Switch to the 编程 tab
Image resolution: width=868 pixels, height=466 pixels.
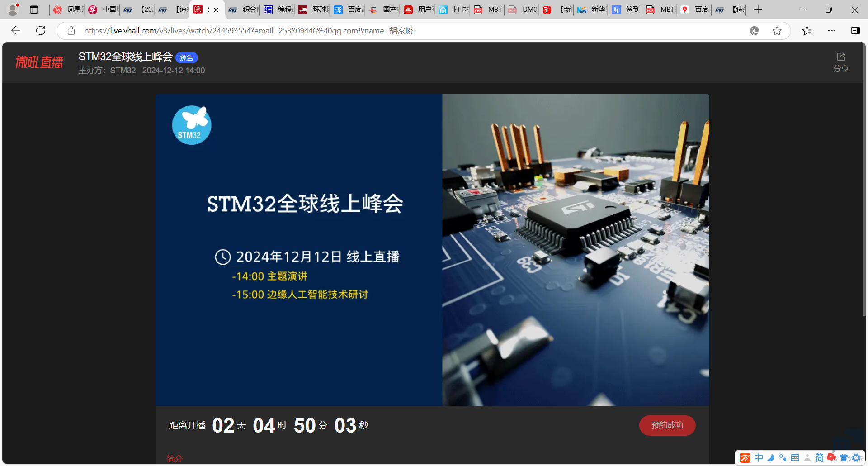(x=278, y=10)
